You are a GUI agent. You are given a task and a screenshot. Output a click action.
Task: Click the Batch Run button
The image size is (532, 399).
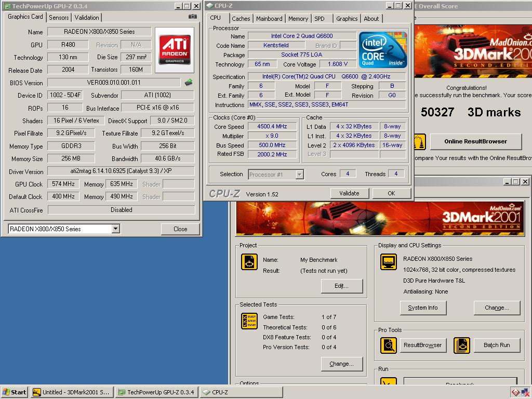[497, 345]
